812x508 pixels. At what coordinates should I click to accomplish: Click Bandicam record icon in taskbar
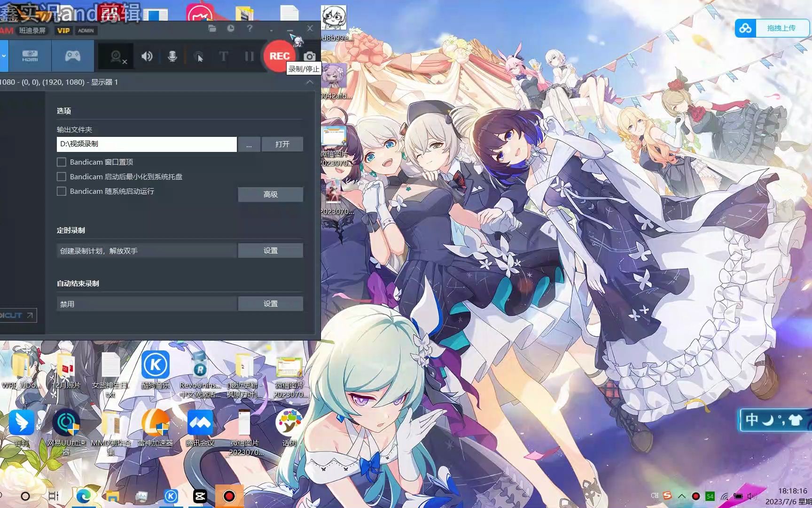point(229,496)
